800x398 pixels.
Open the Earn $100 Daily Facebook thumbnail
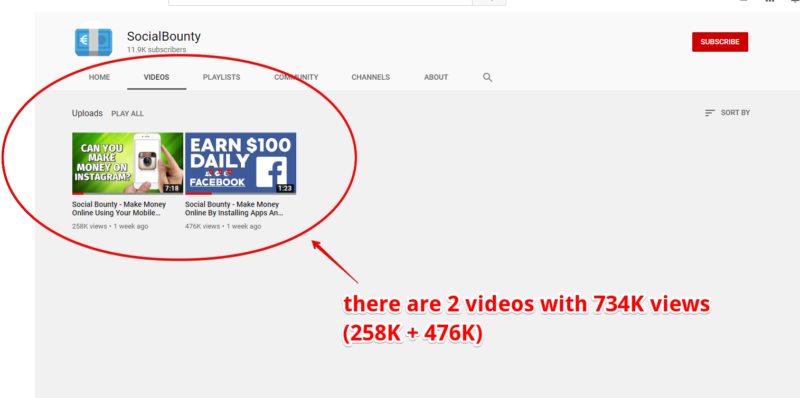tap(240, 163)
